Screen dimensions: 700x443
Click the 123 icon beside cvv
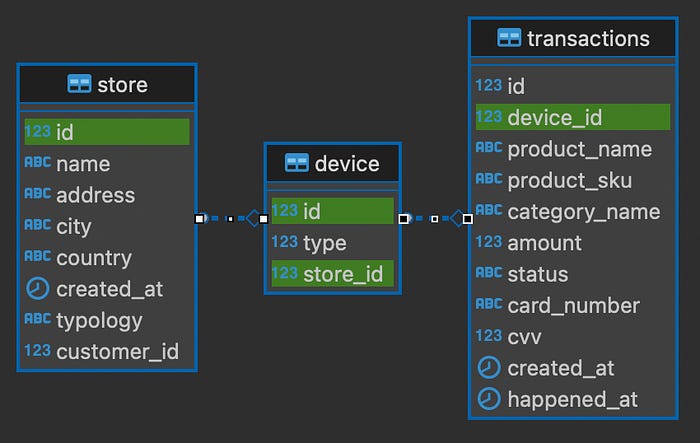click(489, 335)
